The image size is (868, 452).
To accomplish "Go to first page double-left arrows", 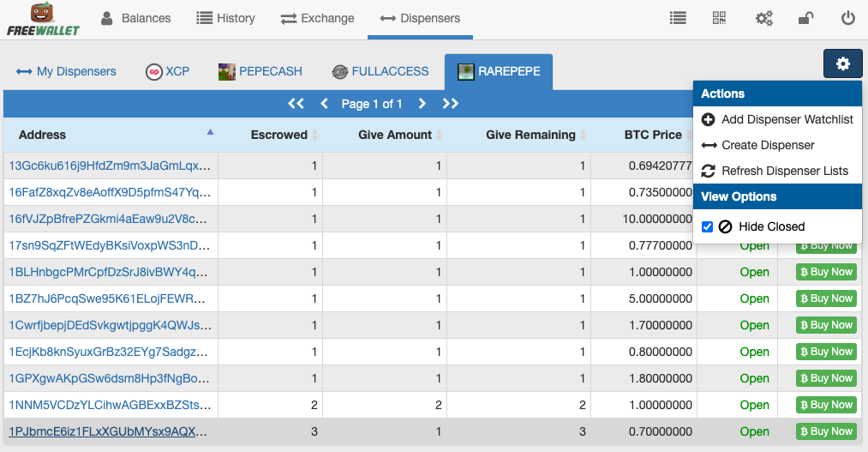I will (x=296, y=104).
